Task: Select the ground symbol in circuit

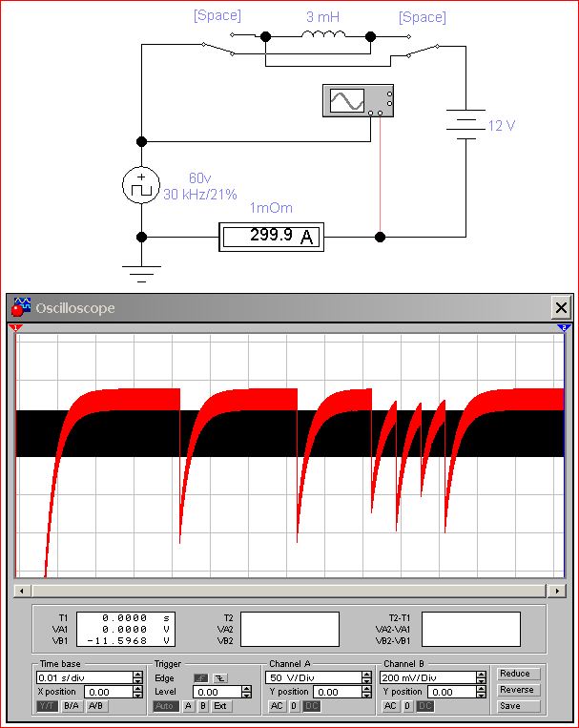Action: [141, 275]
